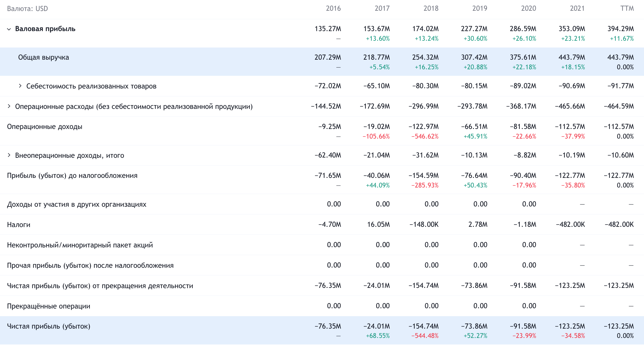The width and height of the screenshot is (644, 345).
Task: Click the Операционные доходы row label
Action: point(45,127)
